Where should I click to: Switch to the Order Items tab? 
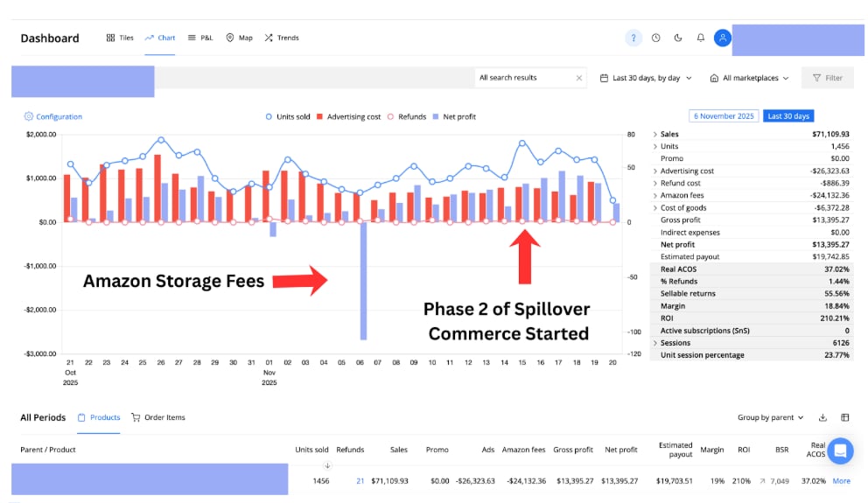click(157, 417)
